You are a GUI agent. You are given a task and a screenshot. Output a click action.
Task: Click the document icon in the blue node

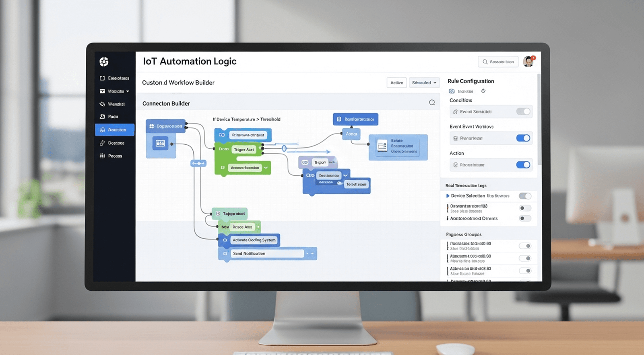[x=382, y=146]
